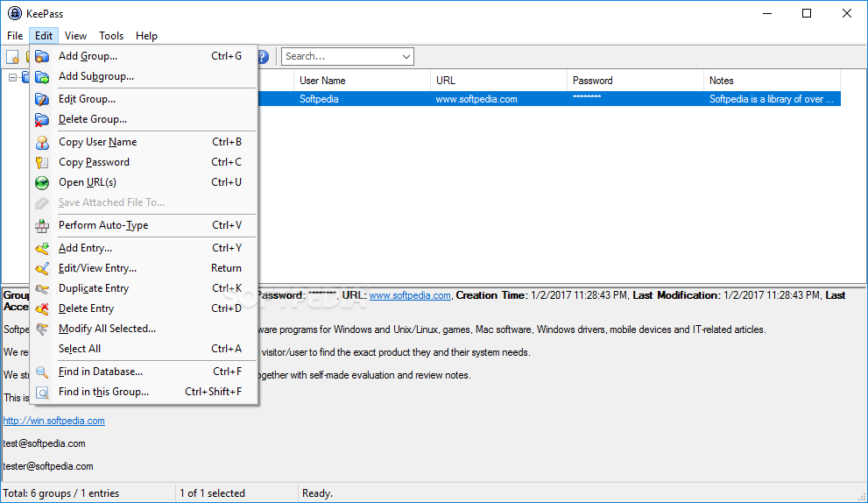Click the '1 of 1 selected' status text

point(212,493)
